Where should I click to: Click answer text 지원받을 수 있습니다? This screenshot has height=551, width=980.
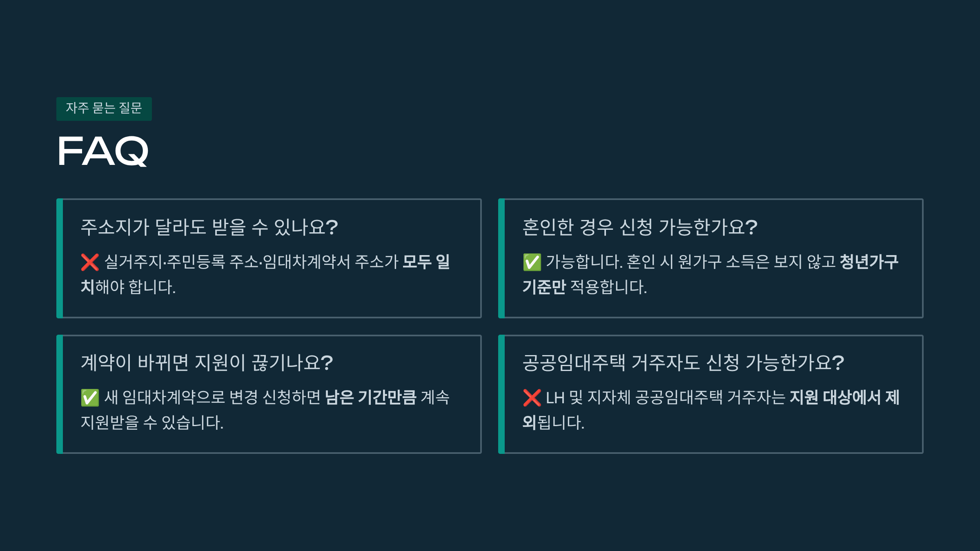click(152, 422)
